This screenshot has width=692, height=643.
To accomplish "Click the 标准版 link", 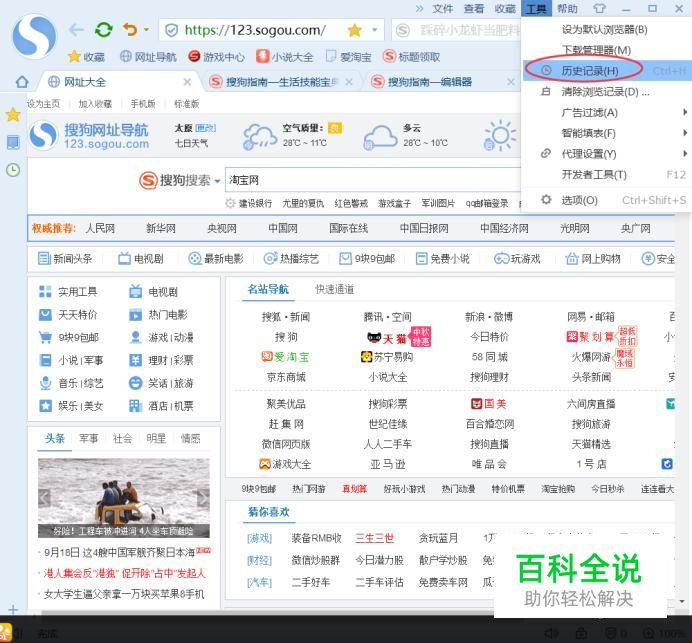I will (x=187, y=104).
